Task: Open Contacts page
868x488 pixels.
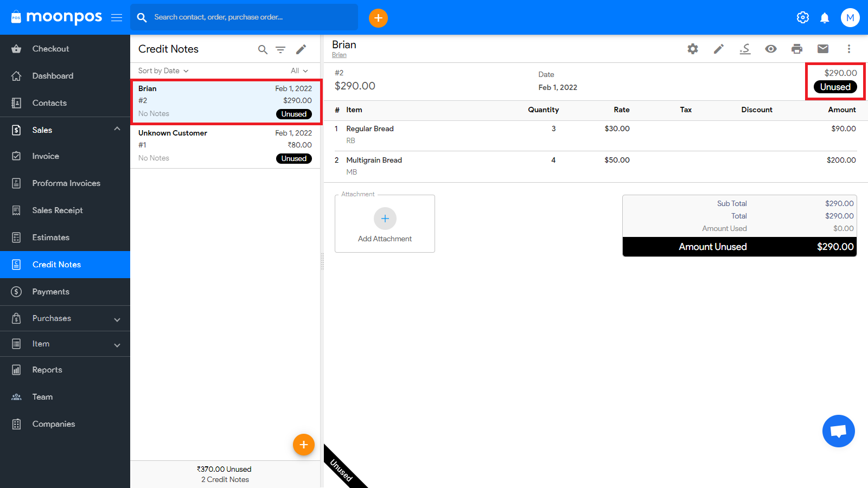Action: [65, 103]
